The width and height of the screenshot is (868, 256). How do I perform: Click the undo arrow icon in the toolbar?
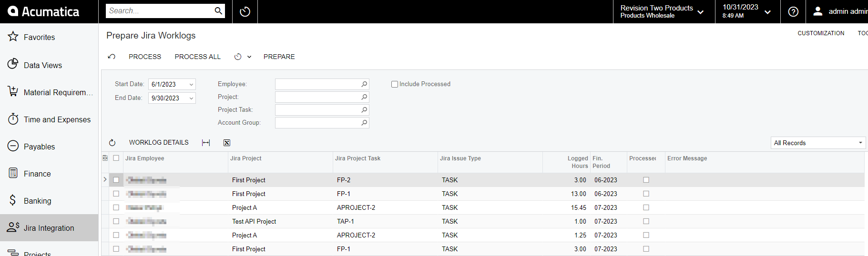[x=112, y=57]
